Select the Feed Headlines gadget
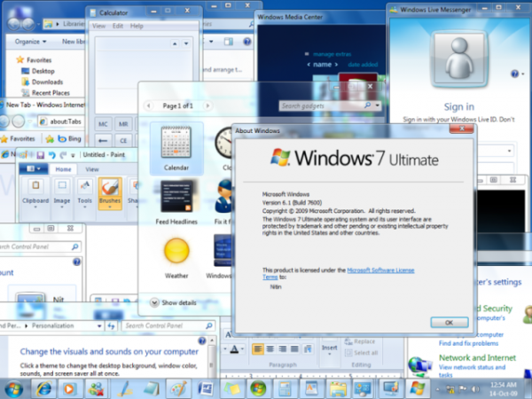Screen dimensions: 532x399 [176, 202]
